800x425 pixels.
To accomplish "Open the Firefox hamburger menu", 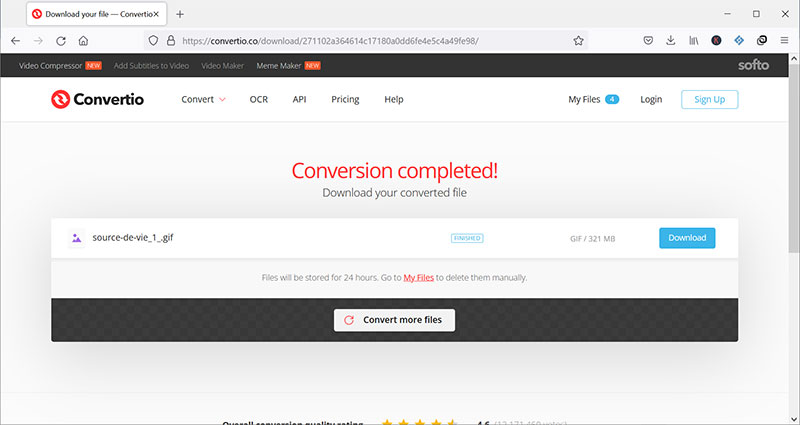I will [x=783, y=41].
